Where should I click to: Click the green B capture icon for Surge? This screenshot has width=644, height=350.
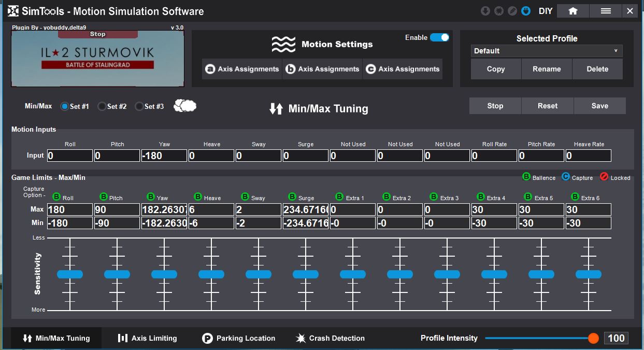292,197
